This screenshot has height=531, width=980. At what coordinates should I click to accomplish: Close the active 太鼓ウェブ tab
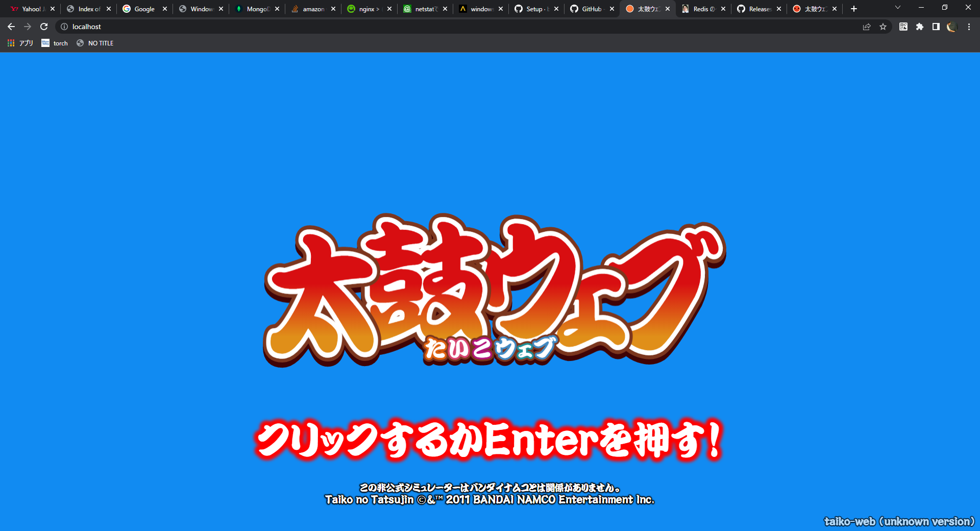tap(668, 9)
